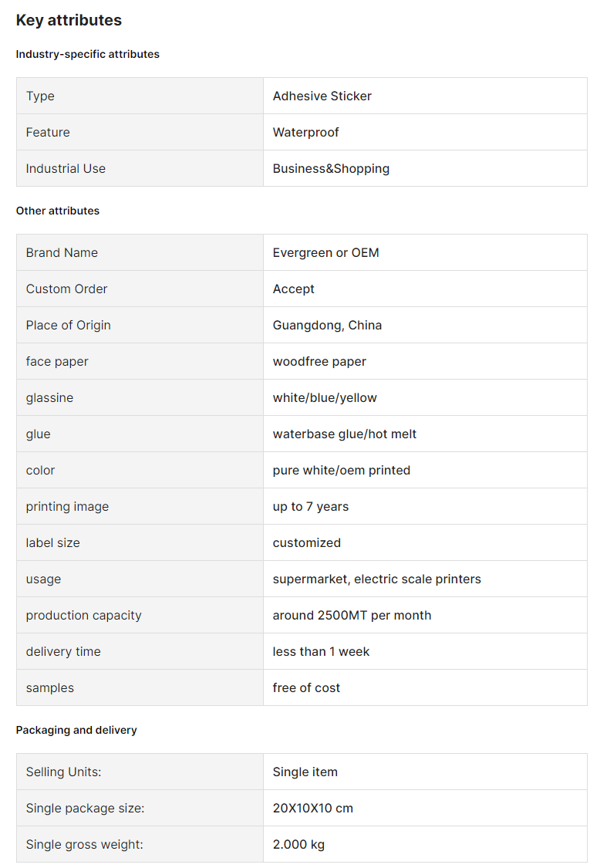The width and height of the screenshot is (590, 868).
Task: Click the Evergreen or OEM brand value
Action: 325,252
